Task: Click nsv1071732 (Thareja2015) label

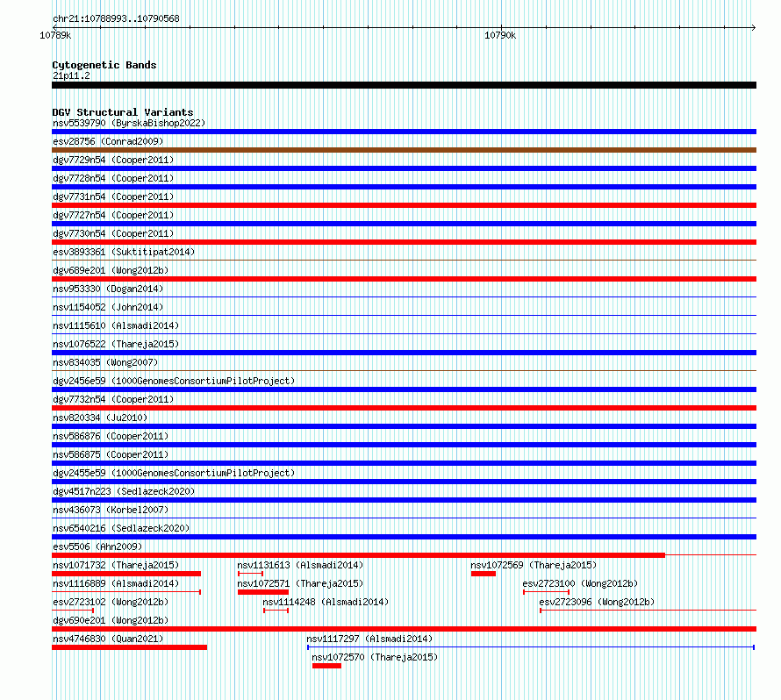Action: 116,565
